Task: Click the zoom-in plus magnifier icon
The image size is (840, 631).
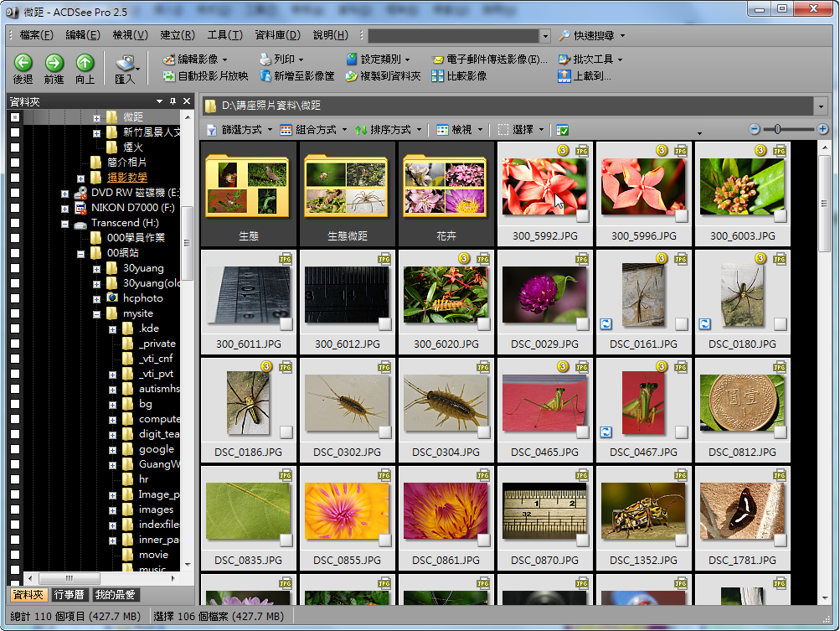Action: [822, 129]
